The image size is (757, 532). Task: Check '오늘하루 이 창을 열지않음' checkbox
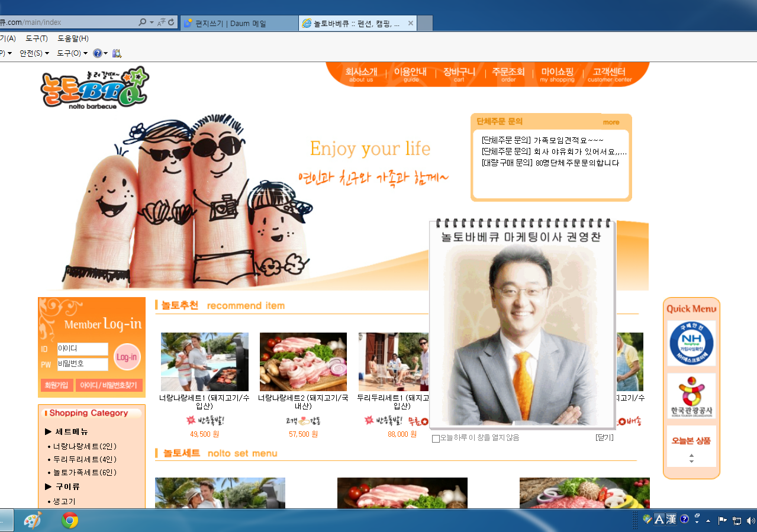tap(436, 439)
